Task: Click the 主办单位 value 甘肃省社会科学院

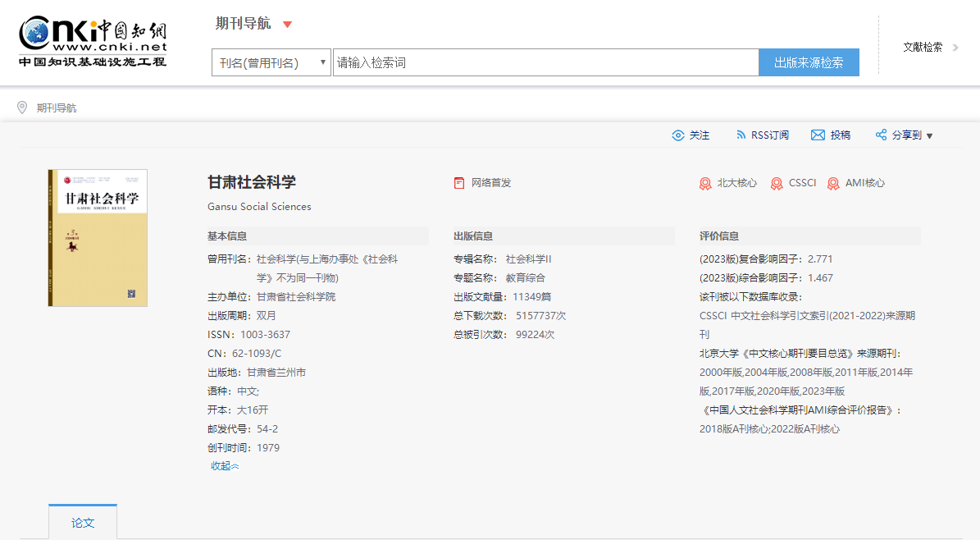Action: (x=295, y=296)
